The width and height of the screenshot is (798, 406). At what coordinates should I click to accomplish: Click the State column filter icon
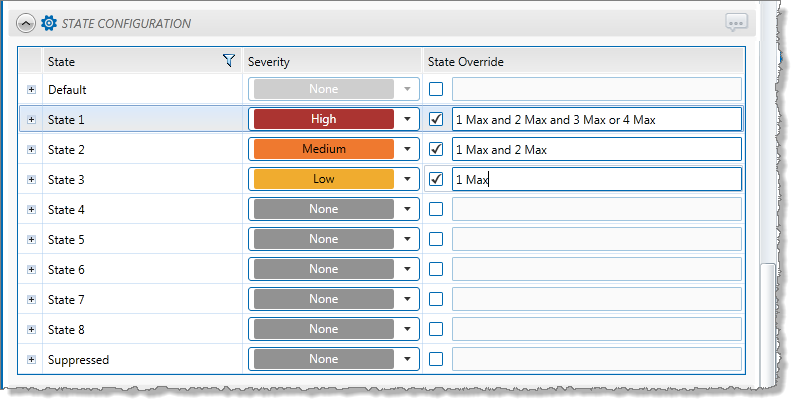pyautogui.click(x=229, y=61)
